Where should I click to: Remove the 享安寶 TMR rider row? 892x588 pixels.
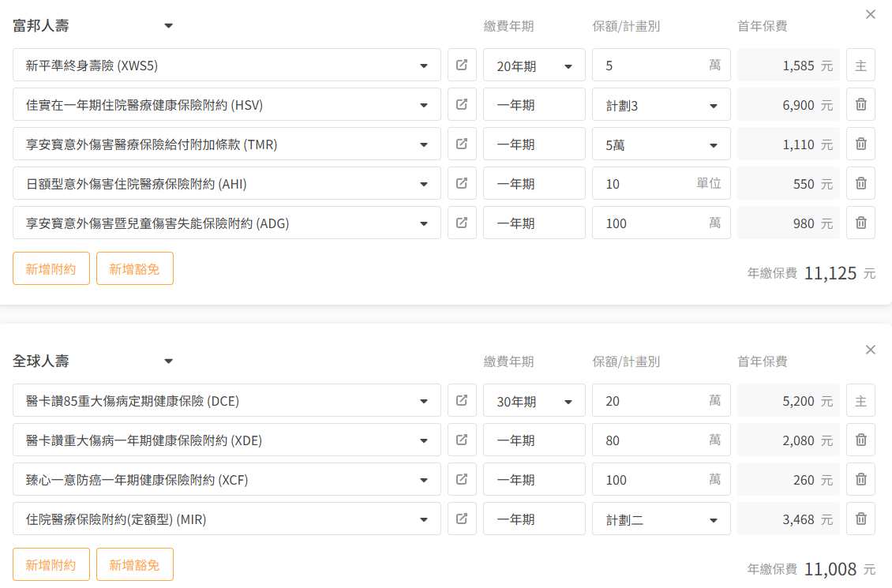[x=860, y=144]
